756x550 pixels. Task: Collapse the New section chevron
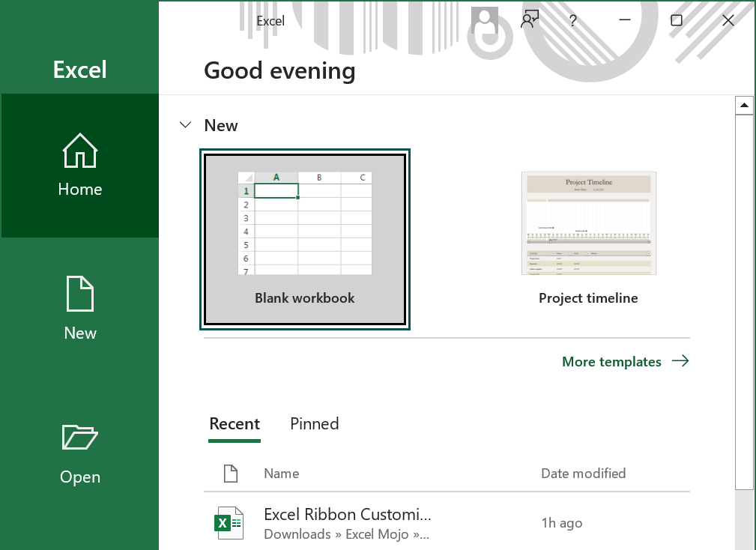[185, 125]
